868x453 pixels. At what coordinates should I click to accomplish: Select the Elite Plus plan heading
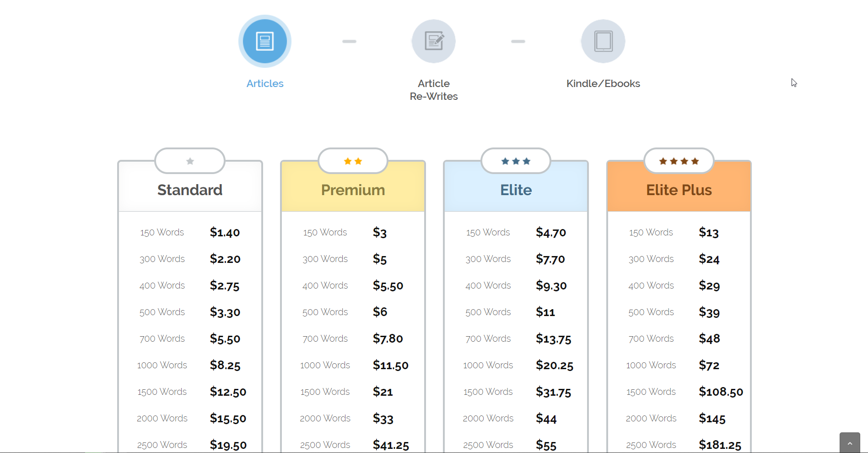coord(679,190)
